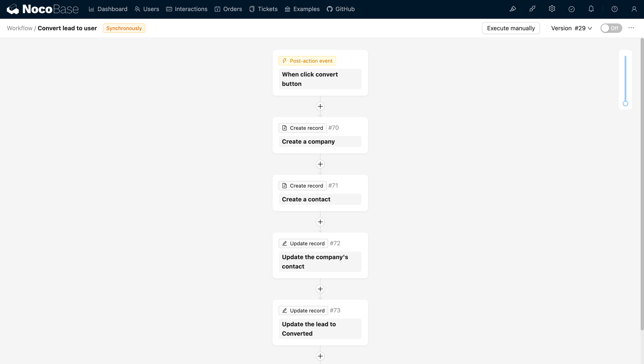Open the three-dot more options menu

tap(631, 28)
